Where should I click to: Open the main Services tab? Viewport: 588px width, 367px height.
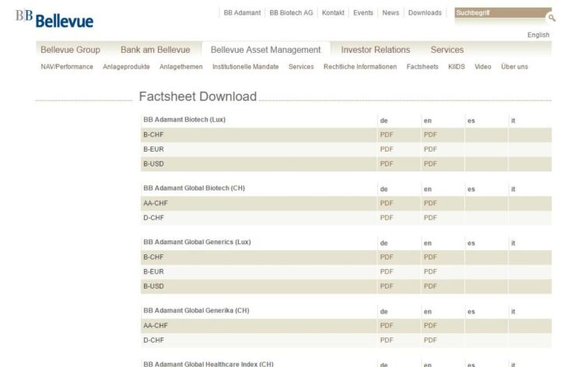[x=447, y=50]
